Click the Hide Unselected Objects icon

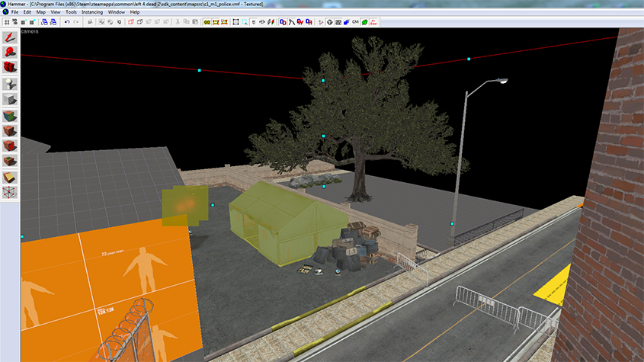tap(140, 22)
